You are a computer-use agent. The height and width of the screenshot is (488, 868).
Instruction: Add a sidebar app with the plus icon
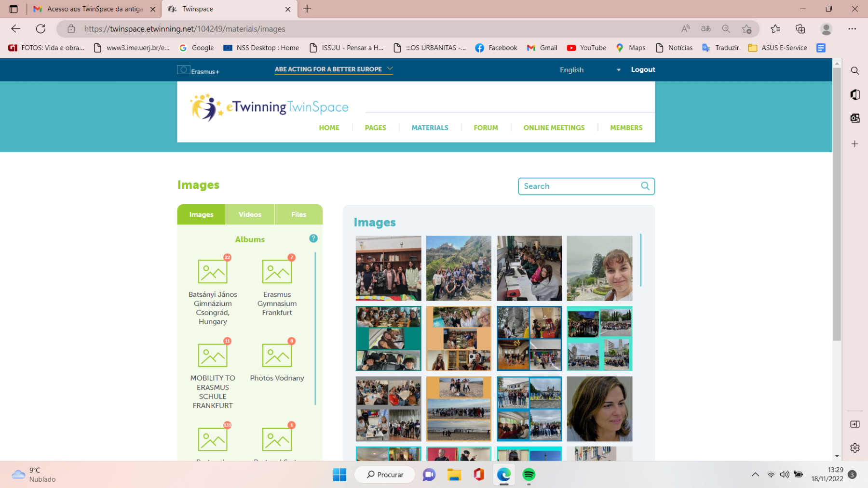pyautogui.click(x=855, y=144)
